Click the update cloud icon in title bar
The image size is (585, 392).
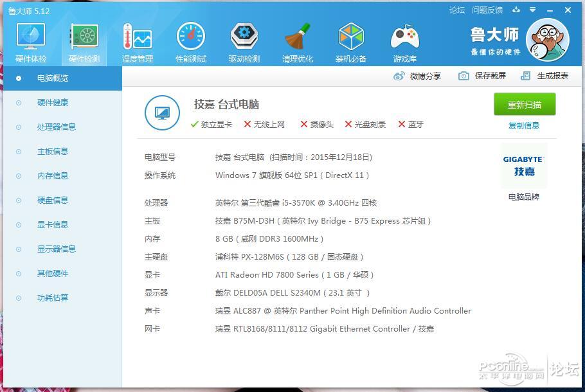516,10
